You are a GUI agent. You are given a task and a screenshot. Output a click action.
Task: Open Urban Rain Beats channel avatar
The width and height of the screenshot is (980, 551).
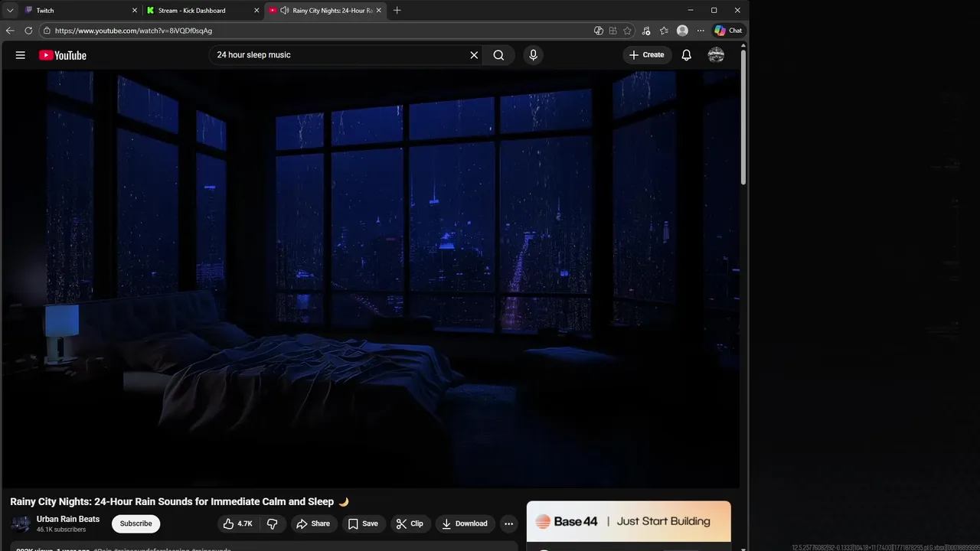click(x=21, y=523)
